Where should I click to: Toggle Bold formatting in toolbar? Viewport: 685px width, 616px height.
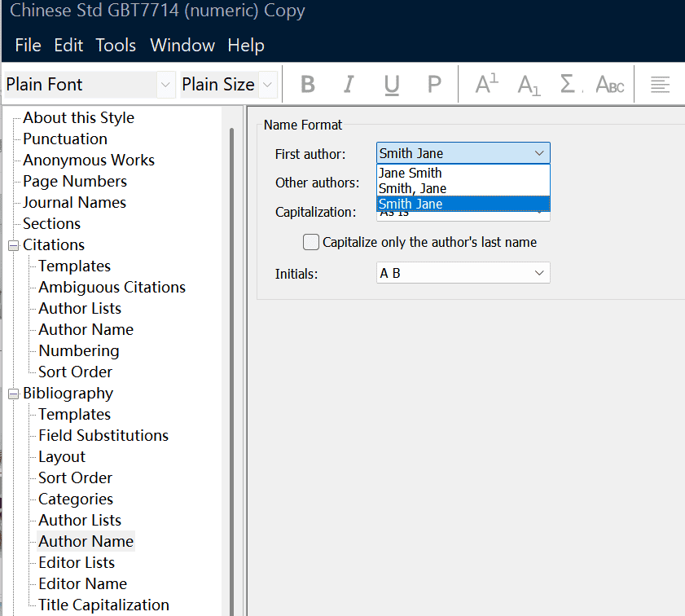click(307, 84)
